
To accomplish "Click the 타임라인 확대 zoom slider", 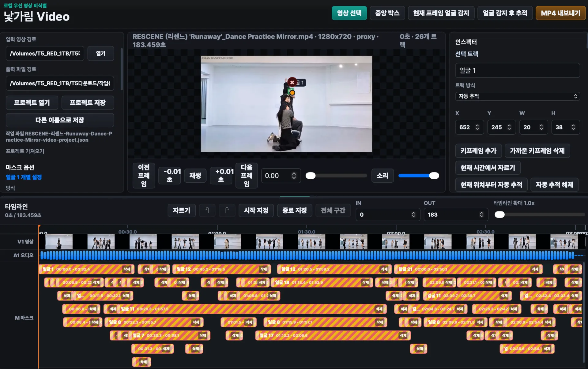I will (540, 214).
